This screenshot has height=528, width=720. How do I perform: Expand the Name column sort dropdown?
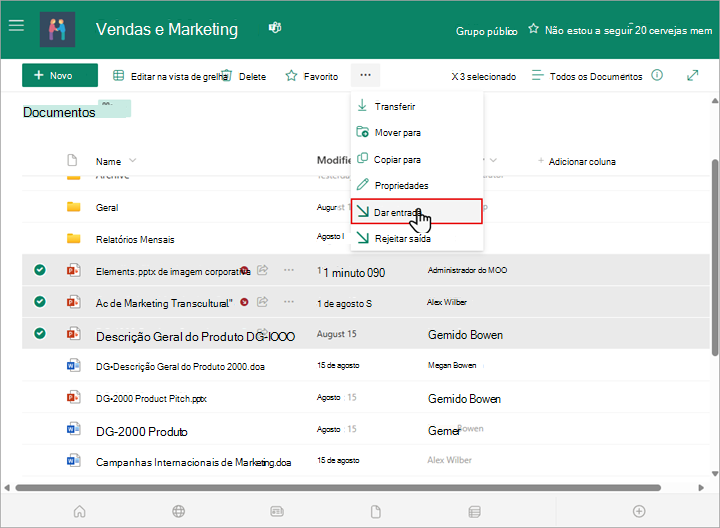point(133,161)
